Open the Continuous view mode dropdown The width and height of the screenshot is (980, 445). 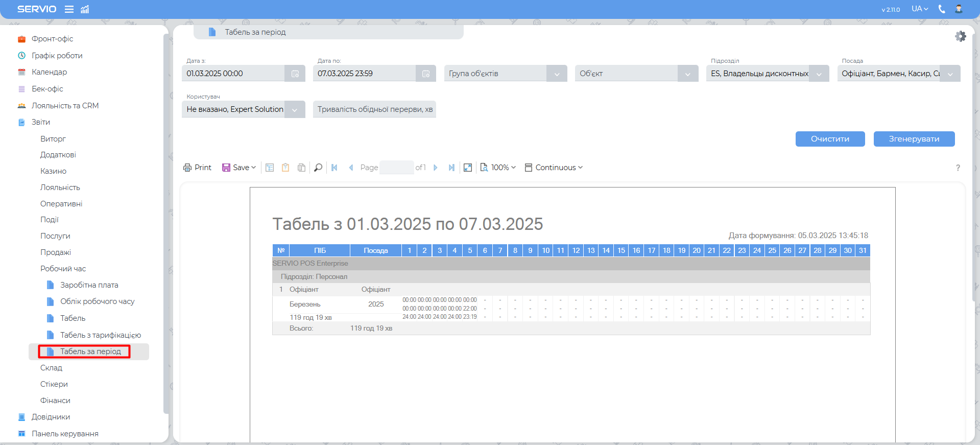click(554, 168)
